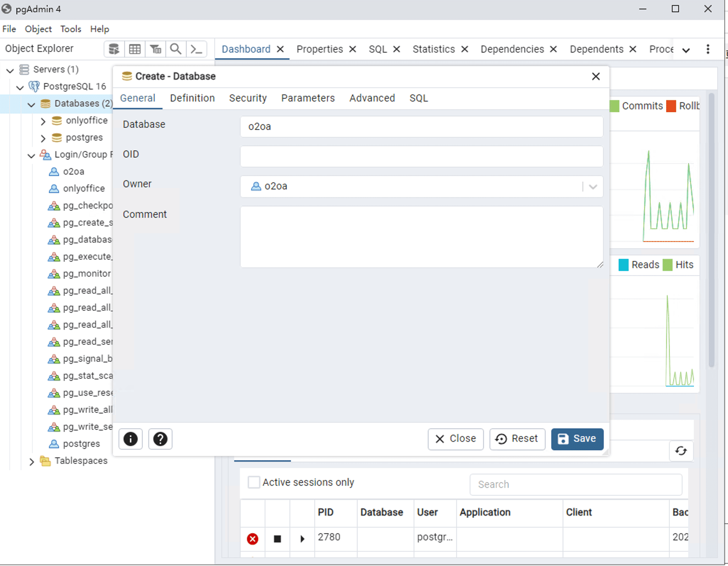
Task: Expand the Tablespaces tree node
Action: 32,461
